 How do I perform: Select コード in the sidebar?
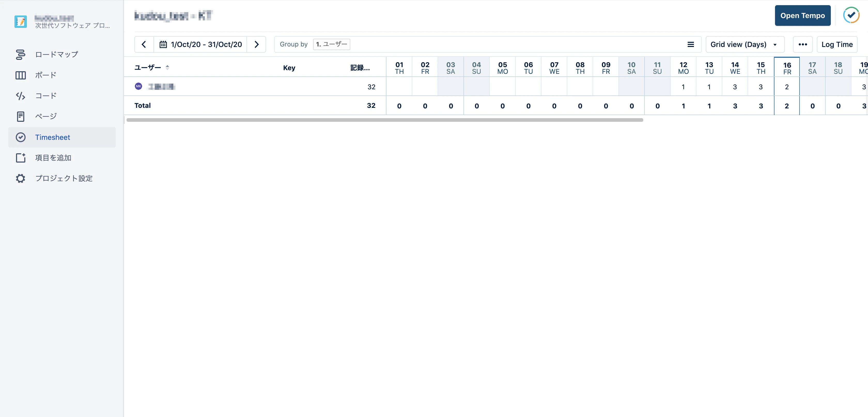[x=62, y=96]
